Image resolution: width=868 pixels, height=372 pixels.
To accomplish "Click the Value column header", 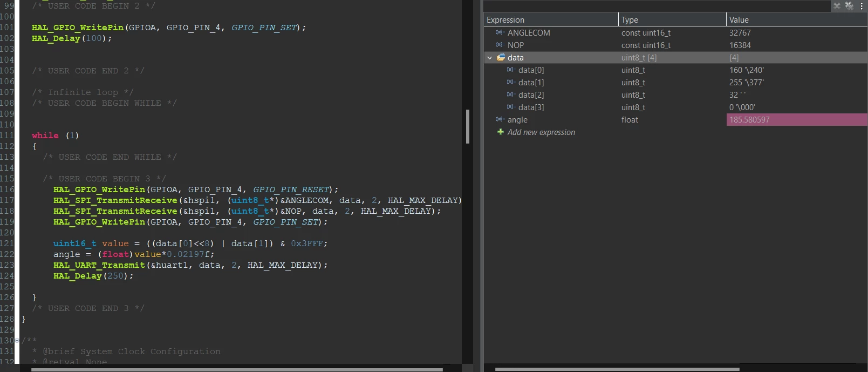I will (797, 19).
